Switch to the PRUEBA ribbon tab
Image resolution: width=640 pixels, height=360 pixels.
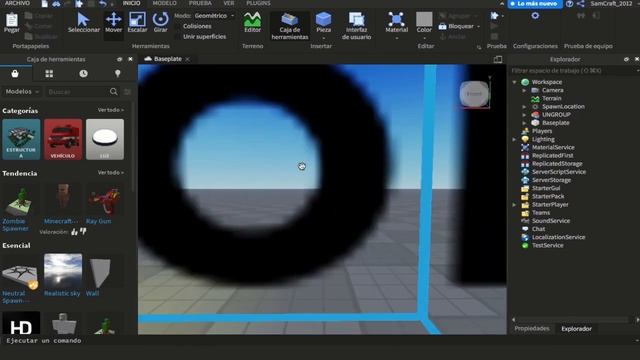(200, 3)
